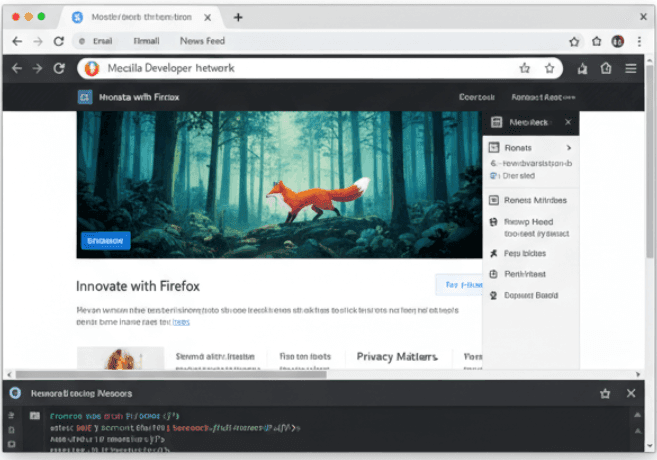Click the console scroll up arrow
The width and height of the screenshot is (657, 460).
click(637, 415)
